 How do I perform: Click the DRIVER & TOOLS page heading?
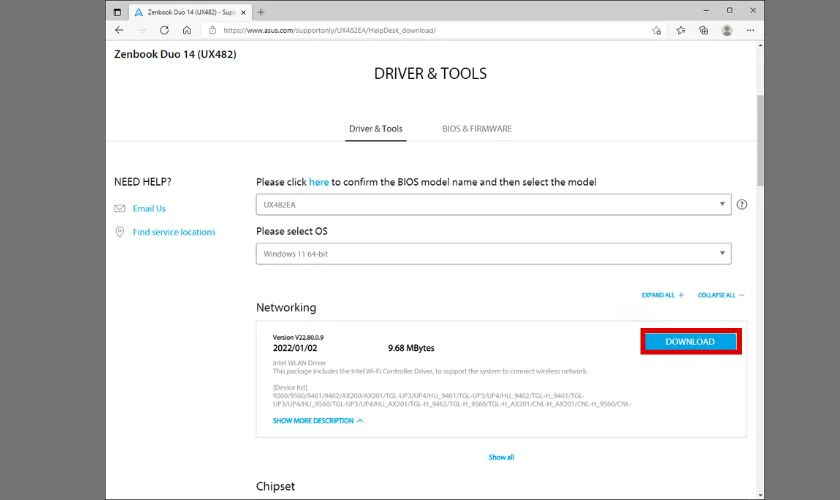point(430,73)
